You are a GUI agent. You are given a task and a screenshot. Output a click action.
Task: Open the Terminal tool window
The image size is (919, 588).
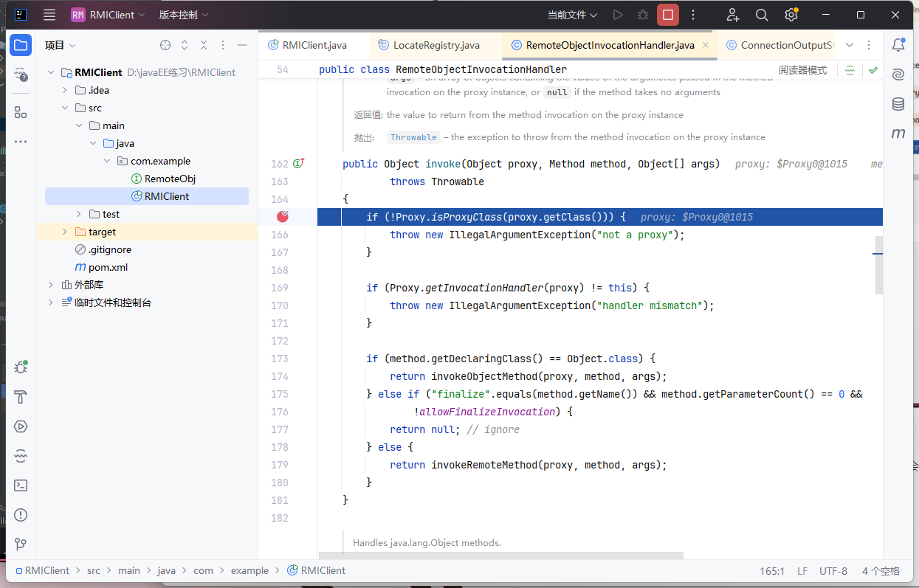[21, 485]
